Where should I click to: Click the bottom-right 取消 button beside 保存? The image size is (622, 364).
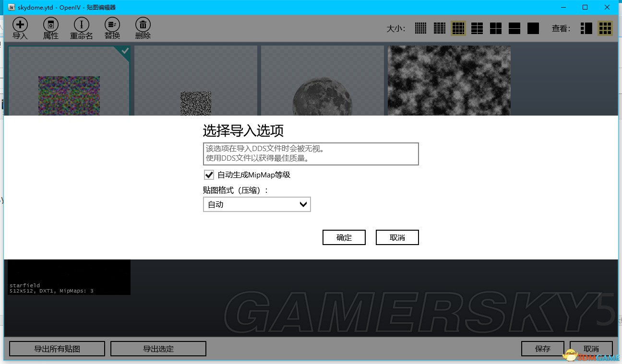click(591, 349)
